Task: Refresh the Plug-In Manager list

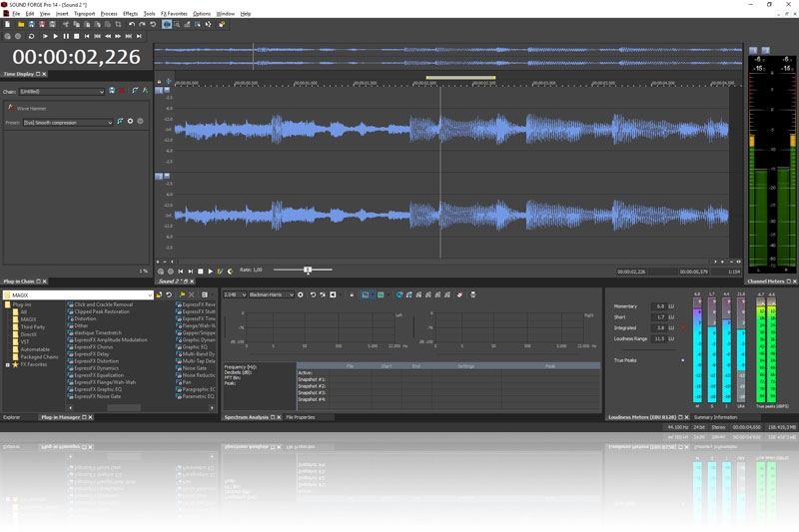Action: tap(170, 294)
